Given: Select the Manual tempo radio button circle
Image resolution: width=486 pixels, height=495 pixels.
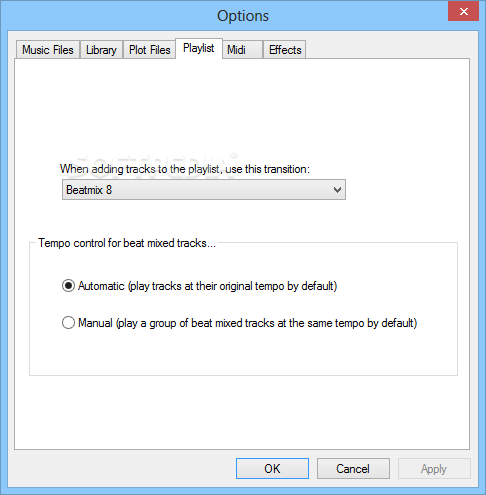Looking at the screenshot, I should [68, 323].
